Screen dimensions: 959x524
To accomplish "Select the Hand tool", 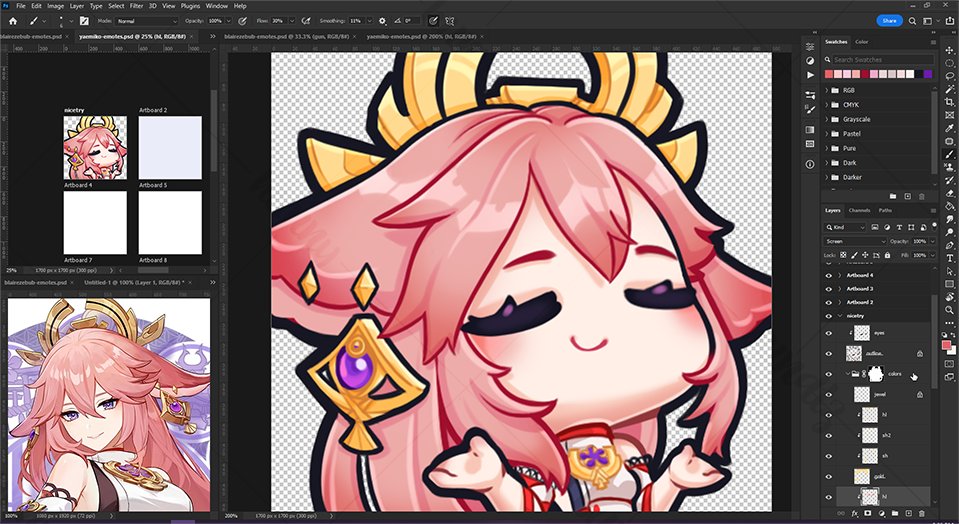I will 950,297.
